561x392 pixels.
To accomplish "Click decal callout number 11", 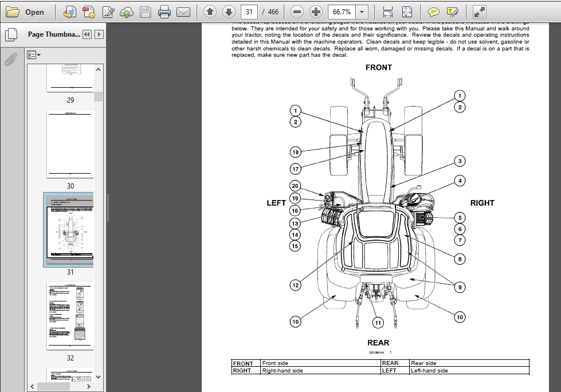I will 378,323.
